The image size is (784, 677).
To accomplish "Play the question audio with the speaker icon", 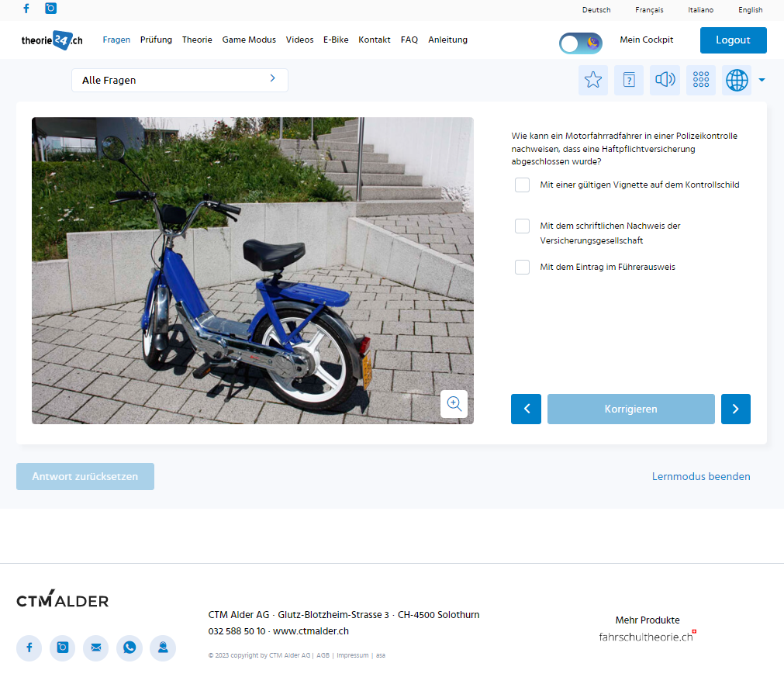I will click(x=665, y=80).
